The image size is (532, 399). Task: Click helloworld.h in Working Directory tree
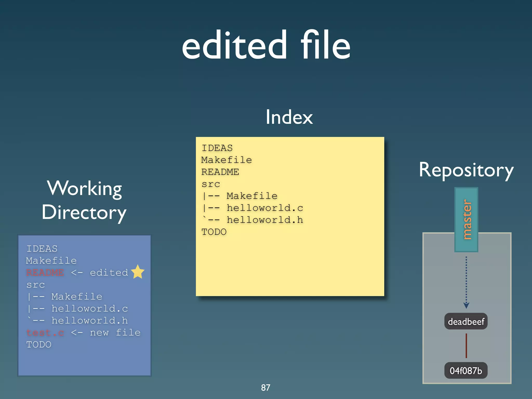point(90,320)
